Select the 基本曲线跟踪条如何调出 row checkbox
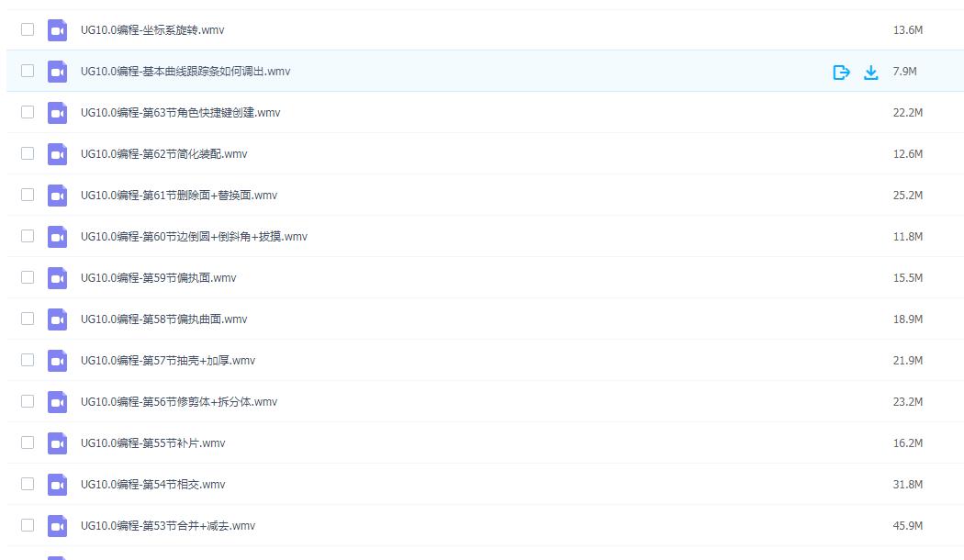The height and width of the screenshot is (560, 964). tap(27, 71)
